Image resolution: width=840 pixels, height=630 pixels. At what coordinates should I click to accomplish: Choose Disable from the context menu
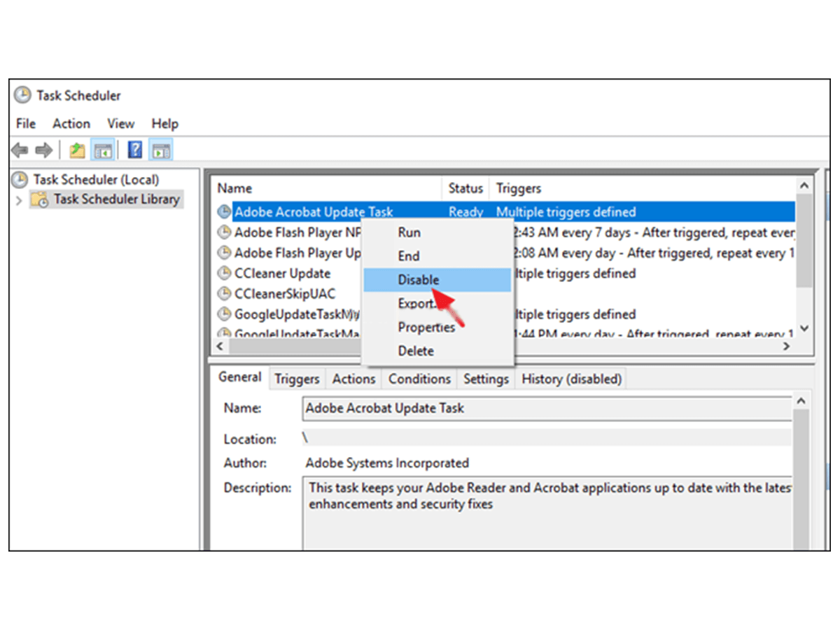click(x=418, y=279)
